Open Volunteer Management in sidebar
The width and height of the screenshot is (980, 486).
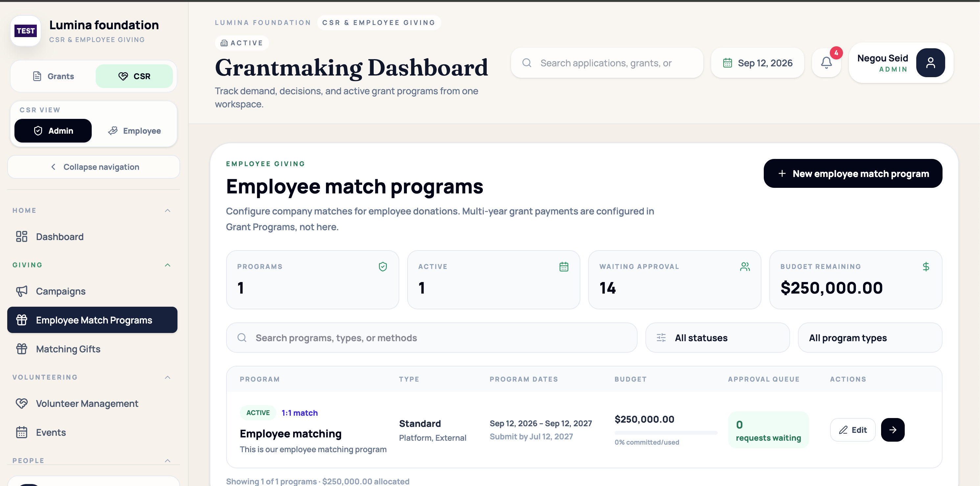(x=92, y=403)
